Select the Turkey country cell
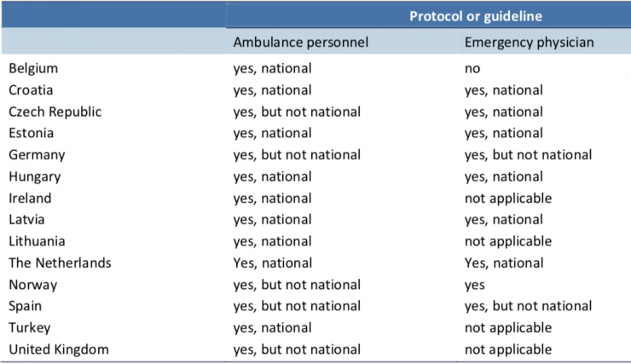The image size is (631, 364). click(x=30, y=327)
